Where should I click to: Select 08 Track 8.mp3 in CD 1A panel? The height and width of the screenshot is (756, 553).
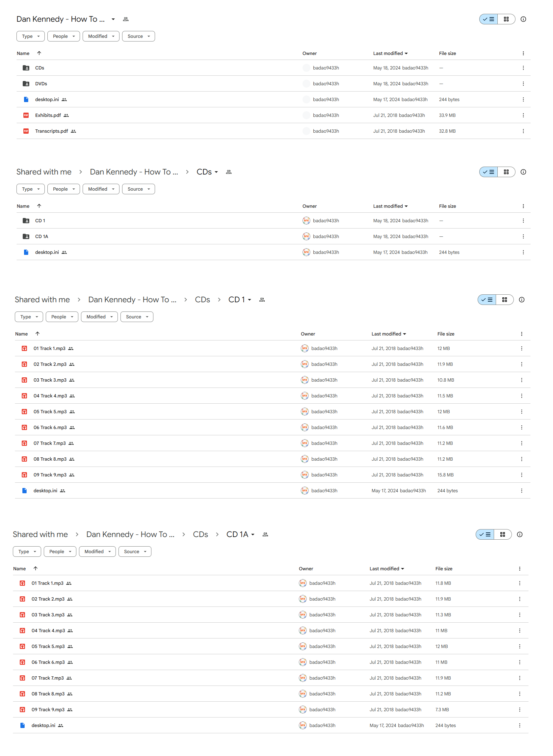(48, 694)
